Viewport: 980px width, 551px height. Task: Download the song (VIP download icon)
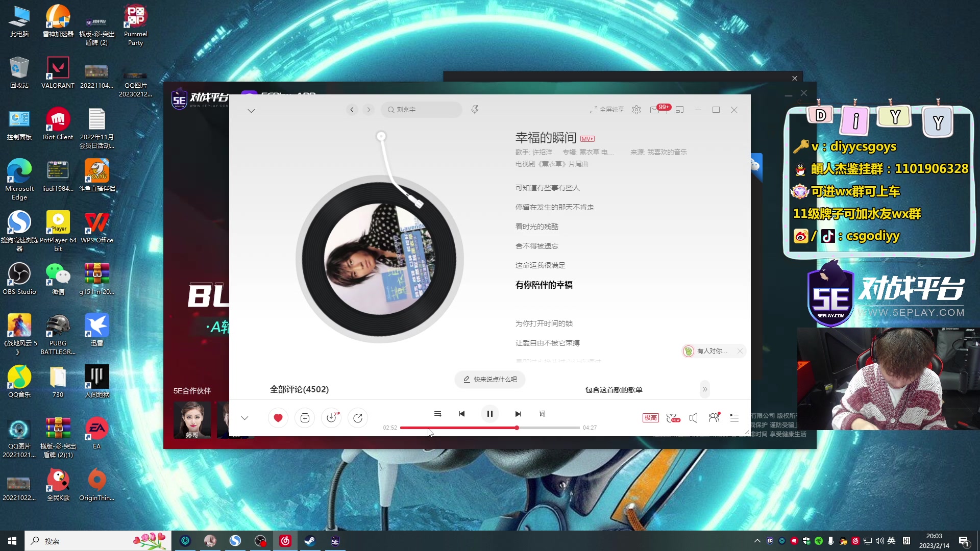[x=331, y=418]
